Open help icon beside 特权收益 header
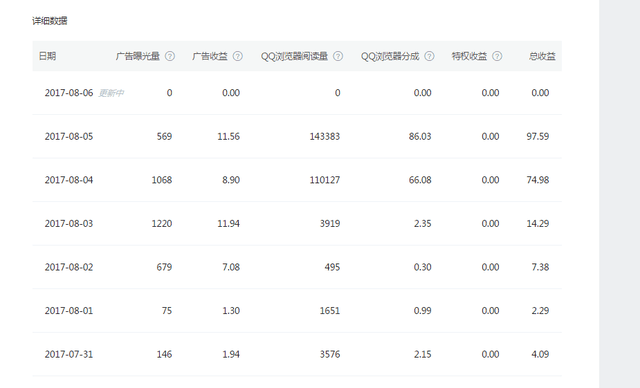 (497, 56)
